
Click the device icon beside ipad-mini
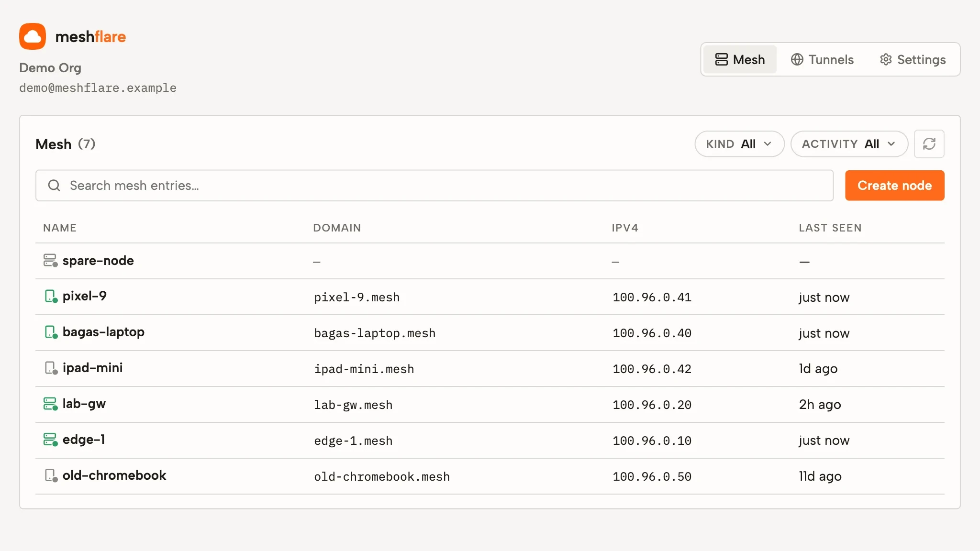click(50, 368)
